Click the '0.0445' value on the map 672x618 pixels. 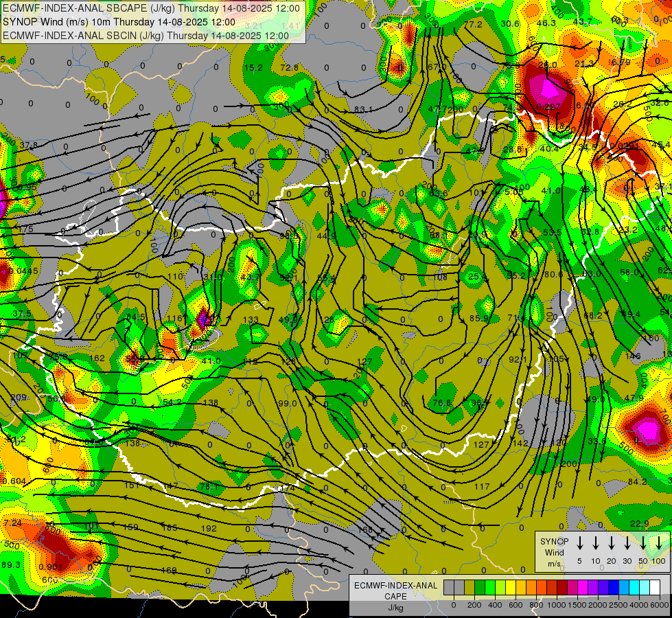coord(23,271)
